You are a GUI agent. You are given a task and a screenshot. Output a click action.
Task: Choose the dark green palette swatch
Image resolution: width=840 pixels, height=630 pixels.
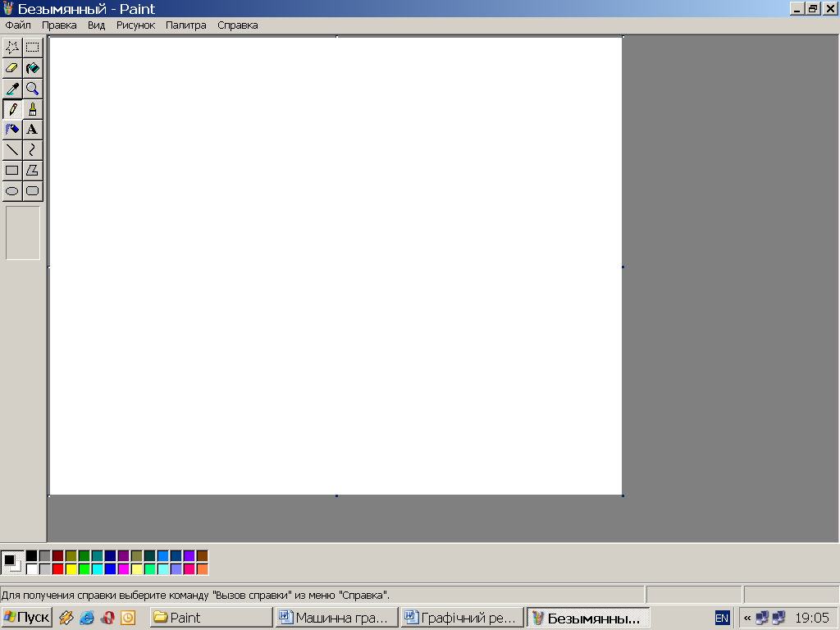click(84, 555)
